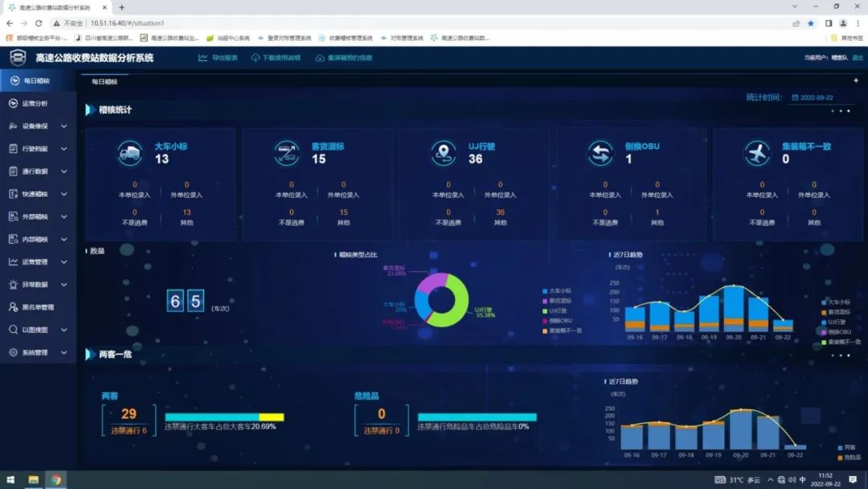Click the 客货混标 vehicle icon

click(x=287, y=153)
